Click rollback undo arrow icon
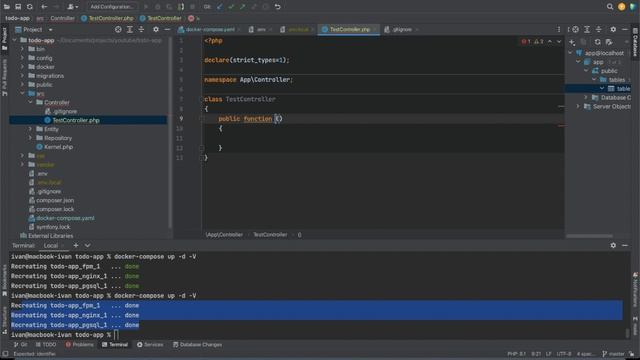This screenshot has height=360, width=640. [278, 7]
